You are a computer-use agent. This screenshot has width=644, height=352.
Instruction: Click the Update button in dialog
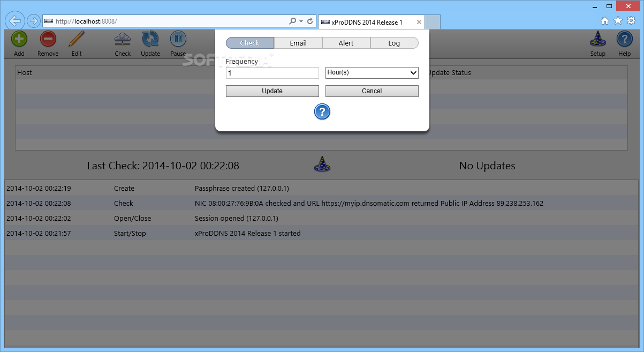click(272, 91)
